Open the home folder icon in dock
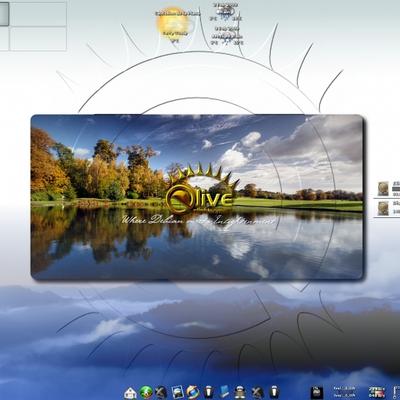400x400 pixels. 130,392
